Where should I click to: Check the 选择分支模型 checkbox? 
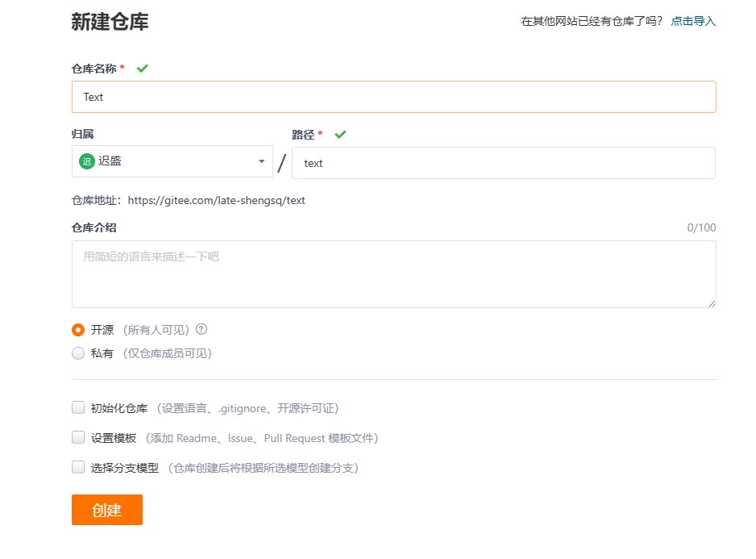[78, 468]
